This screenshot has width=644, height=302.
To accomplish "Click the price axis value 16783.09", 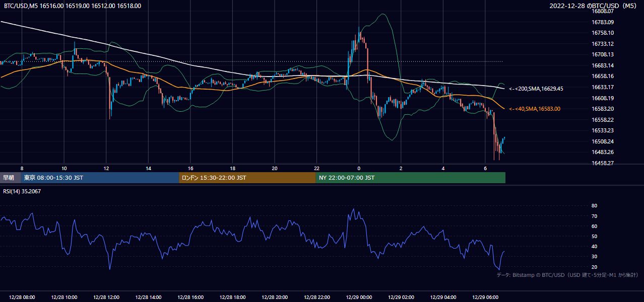I will coord(603,22).
